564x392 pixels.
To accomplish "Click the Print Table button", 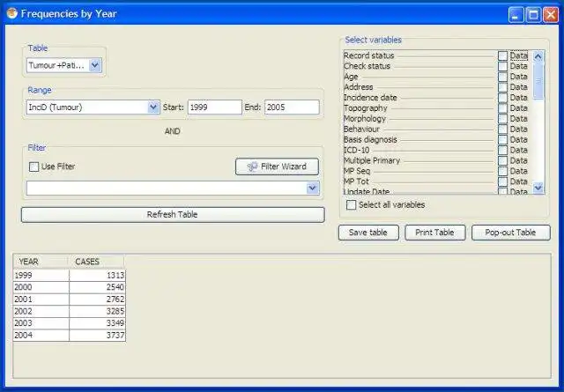I will [x=434, y=233].
